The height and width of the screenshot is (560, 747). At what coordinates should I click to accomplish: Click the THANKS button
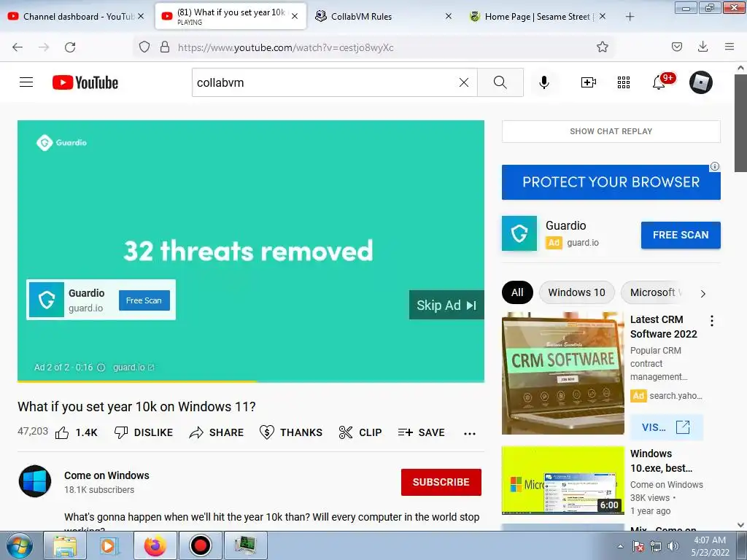[x=291, y=432]
